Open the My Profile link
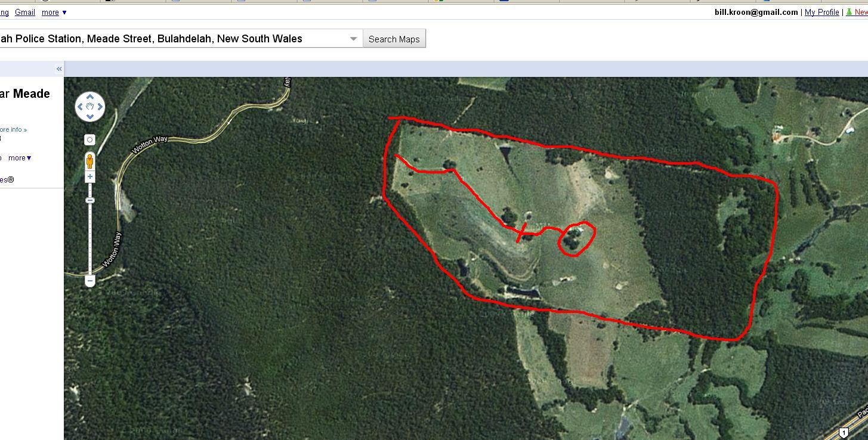The height and width of the screenshot is (440, 868). 821,12
